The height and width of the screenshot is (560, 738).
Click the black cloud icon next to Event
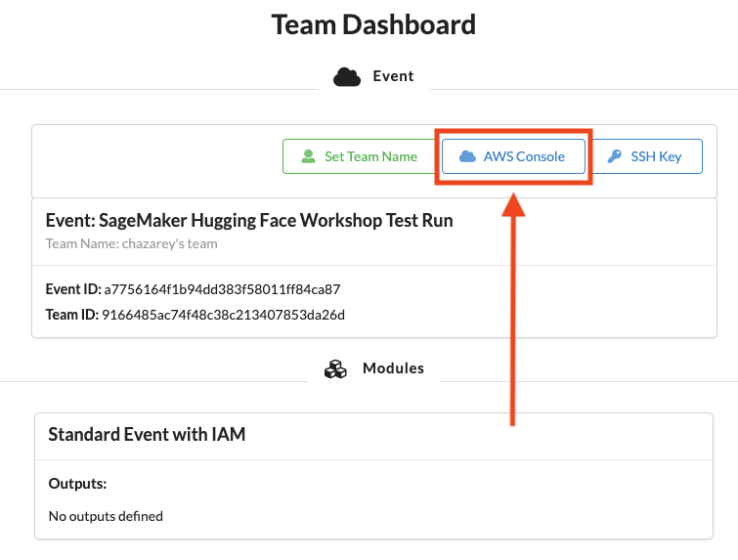tap(347, 77)
